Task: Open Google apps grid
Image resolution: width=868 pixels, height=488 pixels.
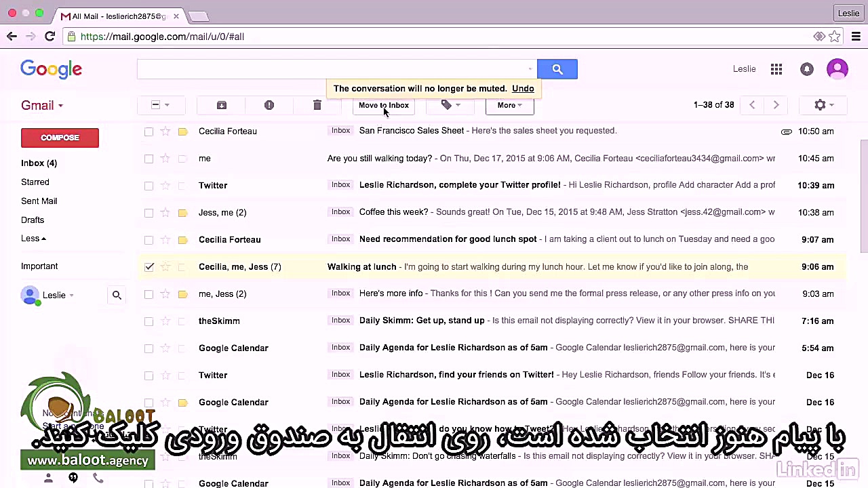Action: click(x=776, y=68)
